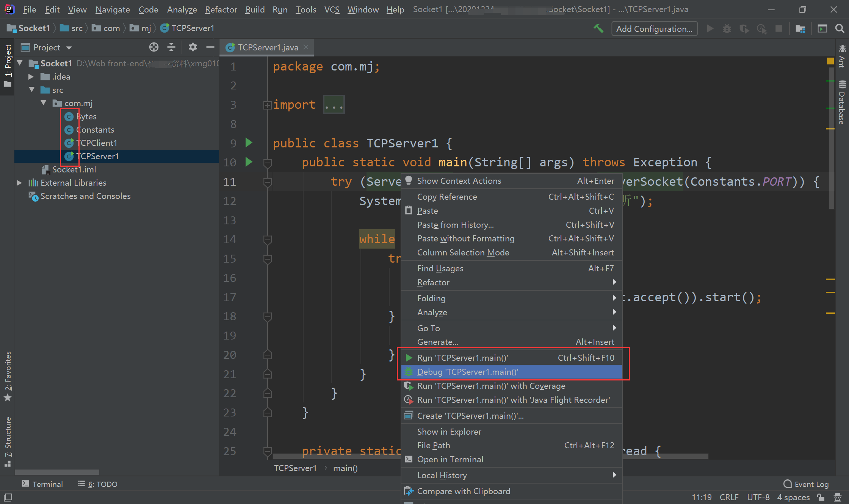Toggle the Terminal tool window
This screenshot has width=849, height=504.
pyautogui.click(x=42, y=484)
